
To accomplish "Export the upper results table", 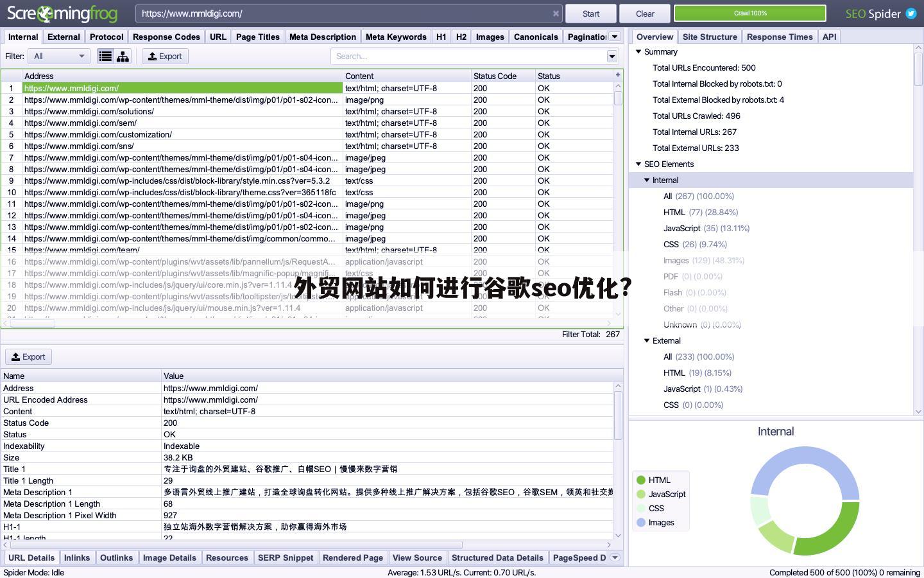I will tap(165, 57).
